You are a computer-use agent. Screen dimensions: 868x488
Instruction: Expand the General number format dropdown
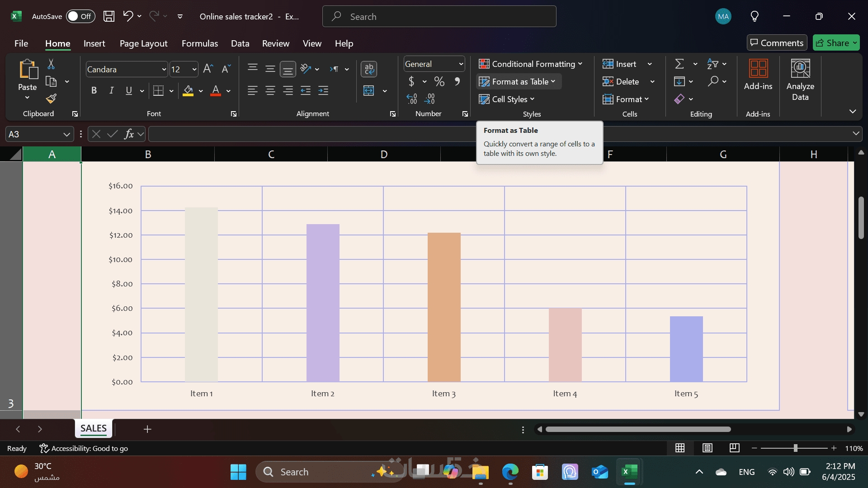(461, 64)
